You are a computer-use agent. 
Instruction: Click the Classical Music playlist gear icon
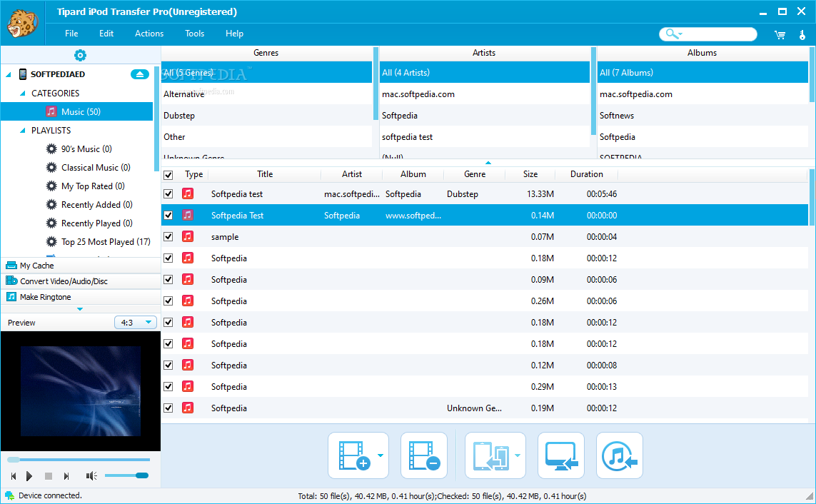click(x=51, y=168)
